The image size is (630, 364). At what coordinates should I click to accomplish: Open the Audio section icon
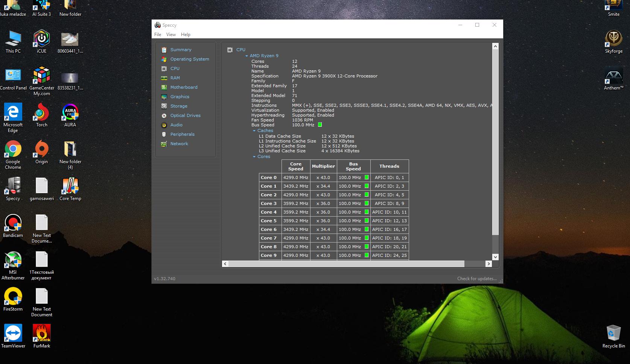164,125
